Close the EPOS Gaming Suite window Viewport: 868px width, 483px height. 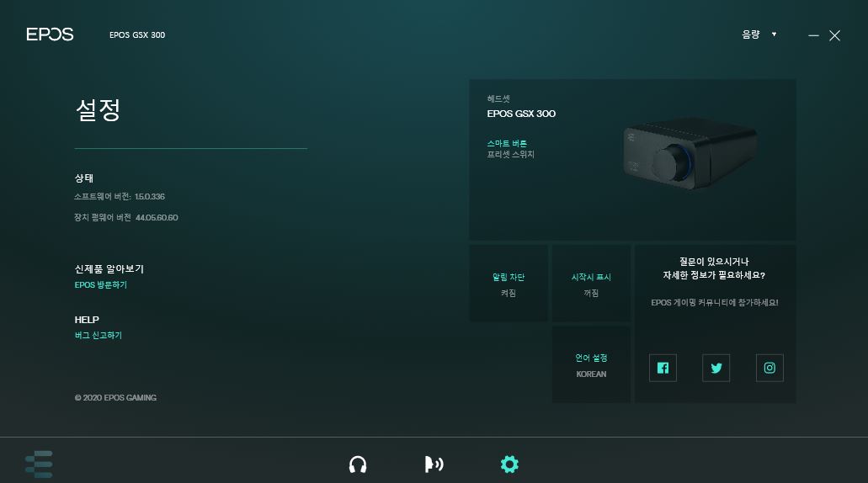(x=835, y=35)
